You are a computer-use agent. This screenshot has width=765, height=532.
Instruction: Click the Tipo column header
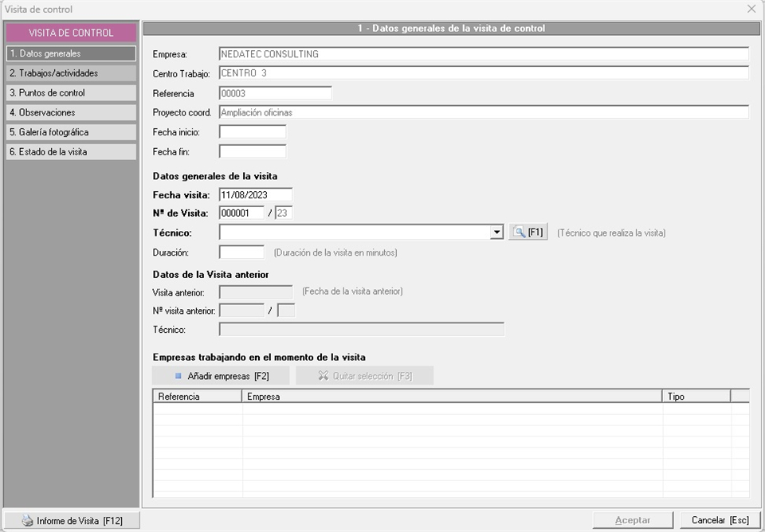[x=695, y=396]
